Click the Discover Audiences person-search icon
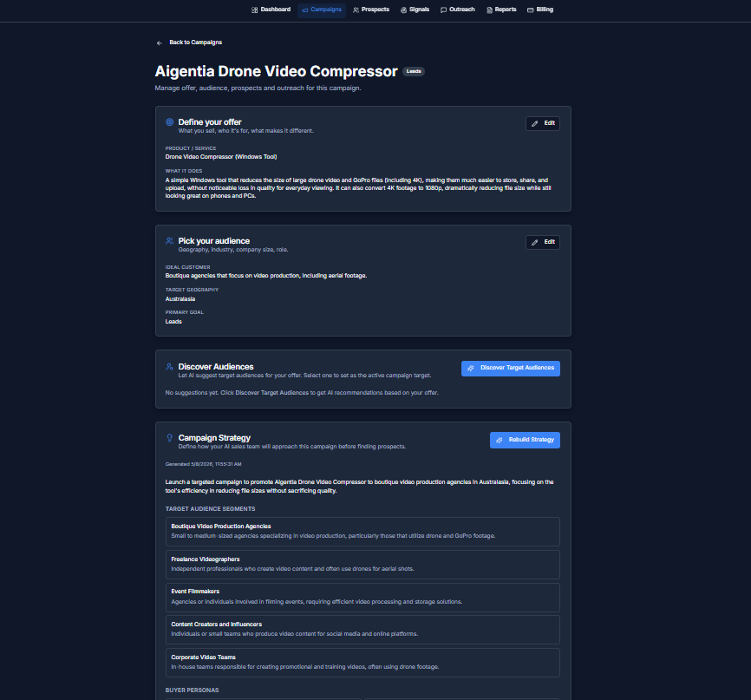The image size is (751, 700). 170,367
